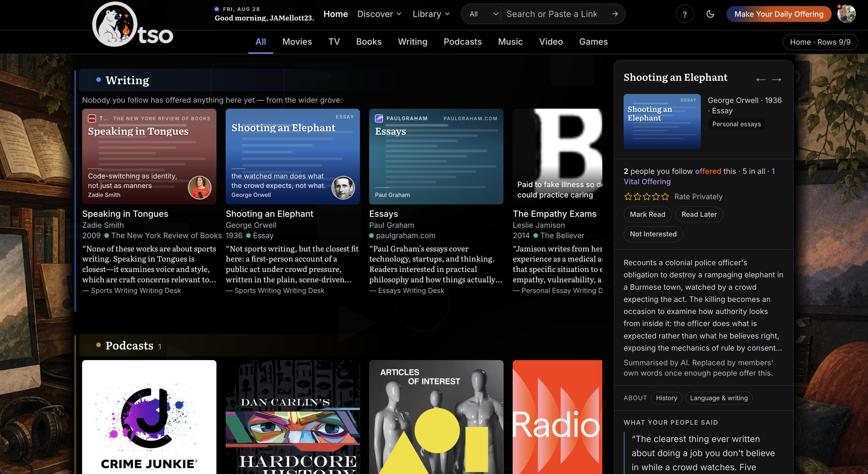This screenshot has width=868, height=474.
Task: Open The Empathy Exams title link
Action: click(x=554, y=214)
